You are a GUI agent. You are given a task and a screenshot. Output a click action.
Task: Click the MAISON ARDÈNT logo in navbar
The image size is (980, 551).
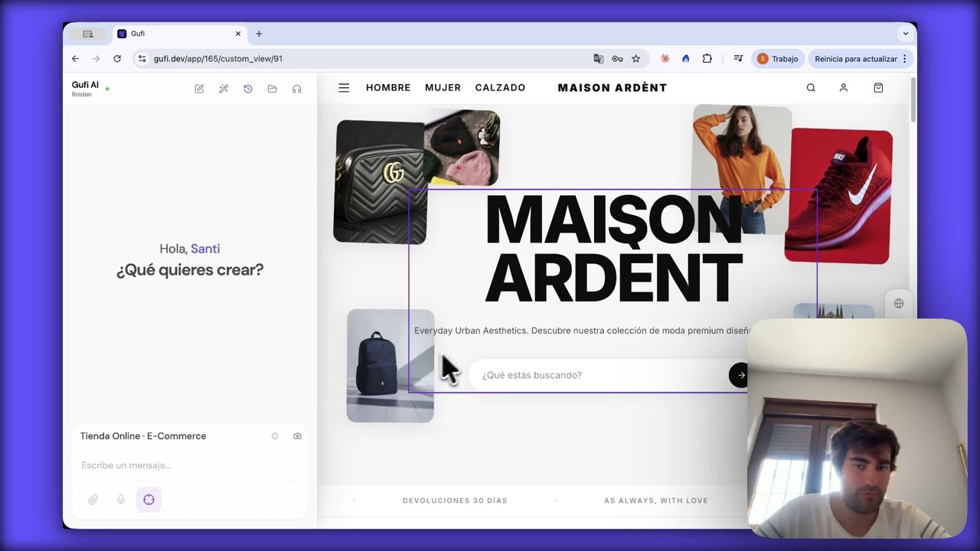612,88
